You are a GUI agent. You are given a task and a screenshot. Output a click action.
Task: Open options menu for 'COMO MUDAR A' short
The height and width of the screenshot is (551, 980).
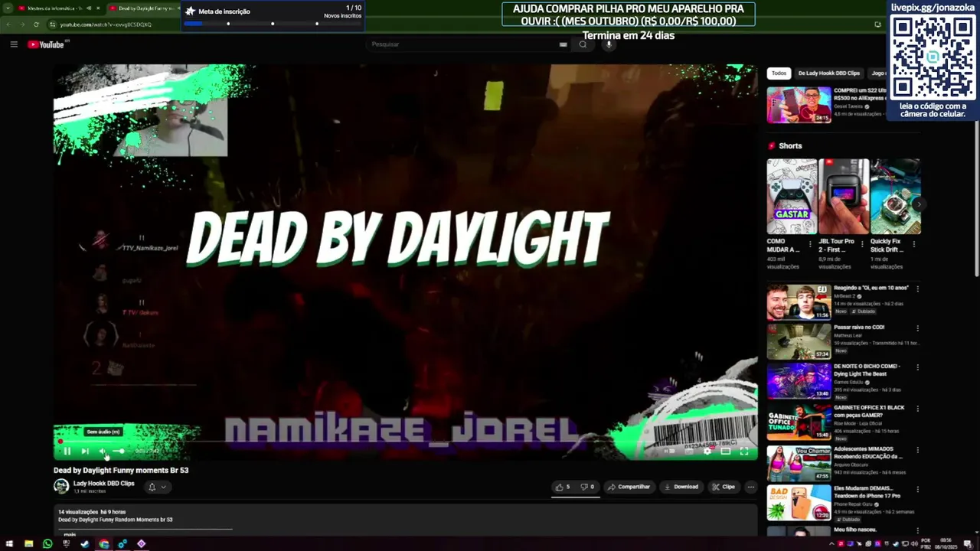coord(811,244)
